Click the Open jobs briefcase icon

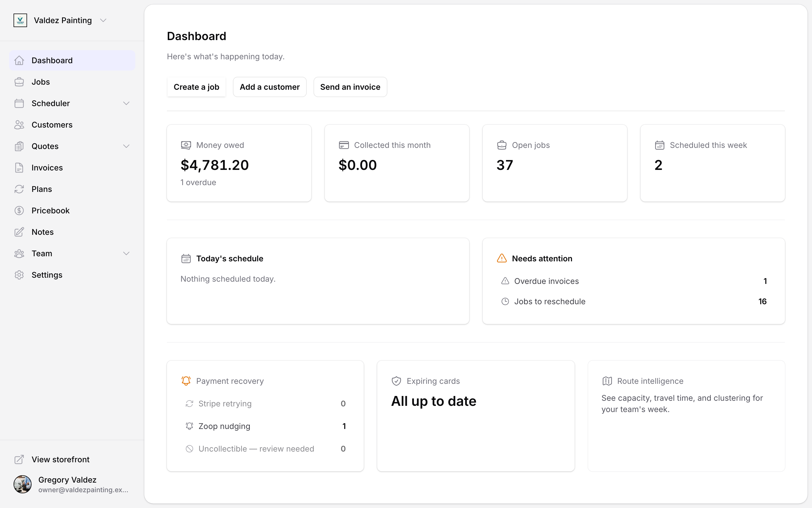point(502,145)
